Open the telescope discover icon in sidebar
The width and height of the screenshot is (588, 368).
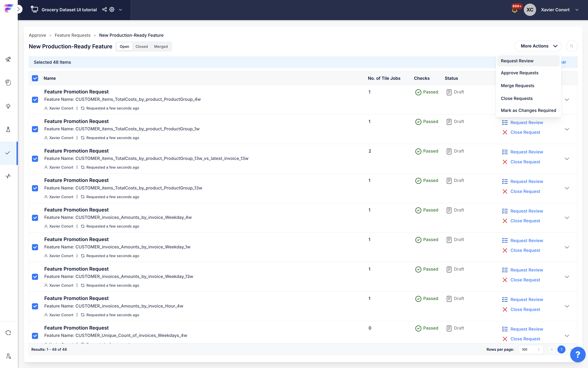[8, 59]
